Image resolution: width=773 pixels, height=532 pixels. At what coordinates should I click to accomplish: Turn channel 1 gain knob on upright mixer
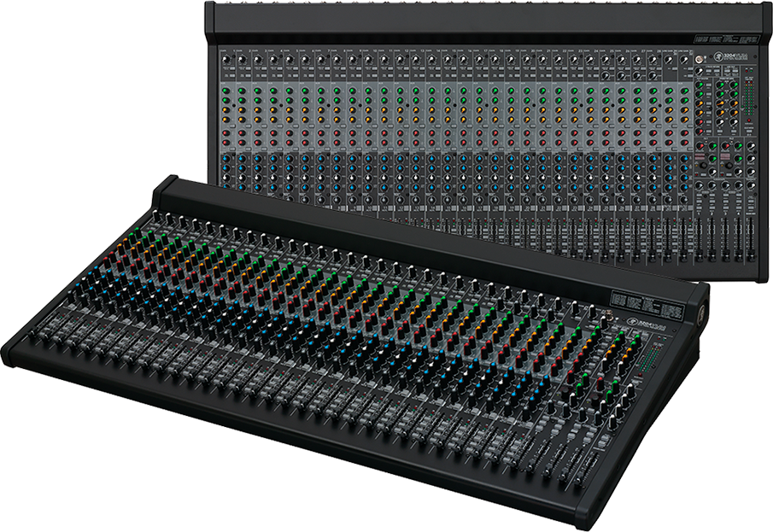tap(226, 60)
